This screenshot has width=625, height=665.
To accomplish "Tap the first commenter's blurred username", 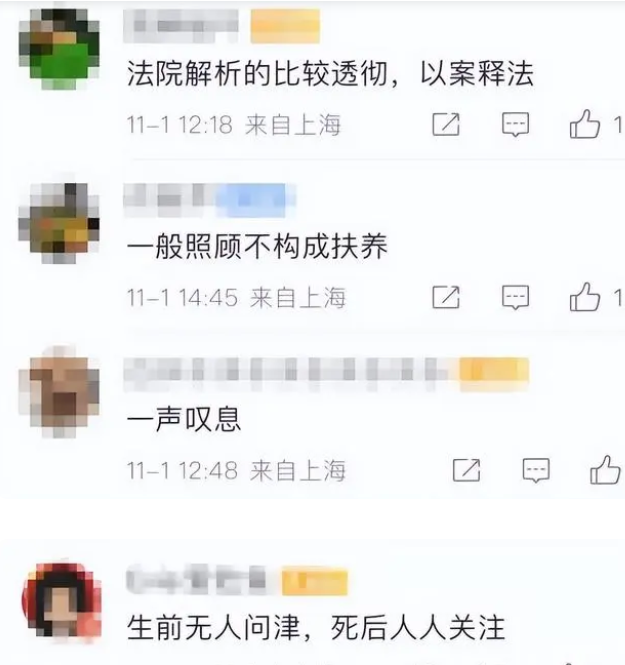I will (x=181, y=26).
